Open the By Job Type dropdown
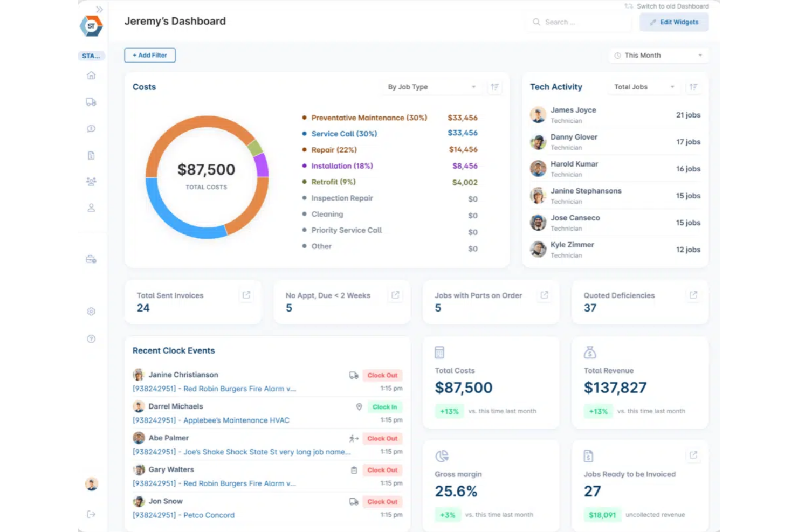The image size is (798, 532). (x=431, y=87)
